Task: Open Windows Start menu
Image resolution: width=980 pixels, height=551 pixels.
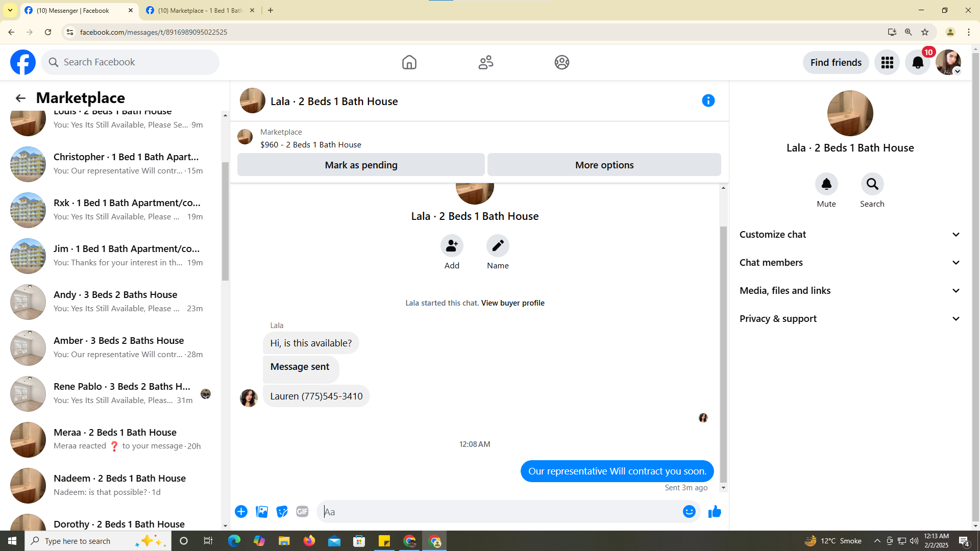Action: (12, 541)
